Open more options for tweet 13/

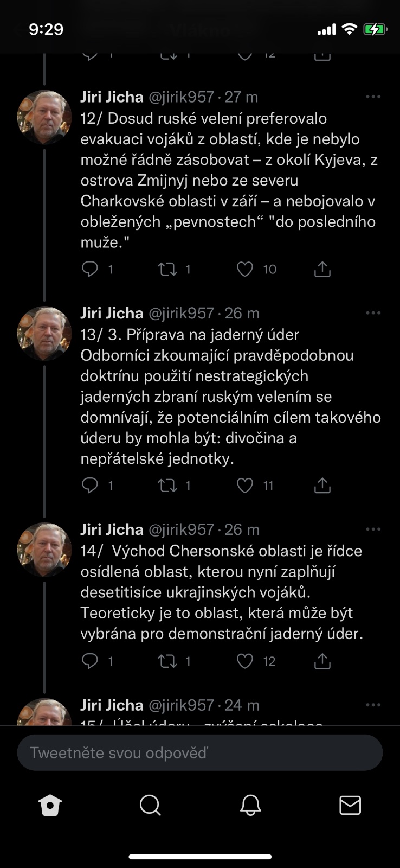click(373, 313)
